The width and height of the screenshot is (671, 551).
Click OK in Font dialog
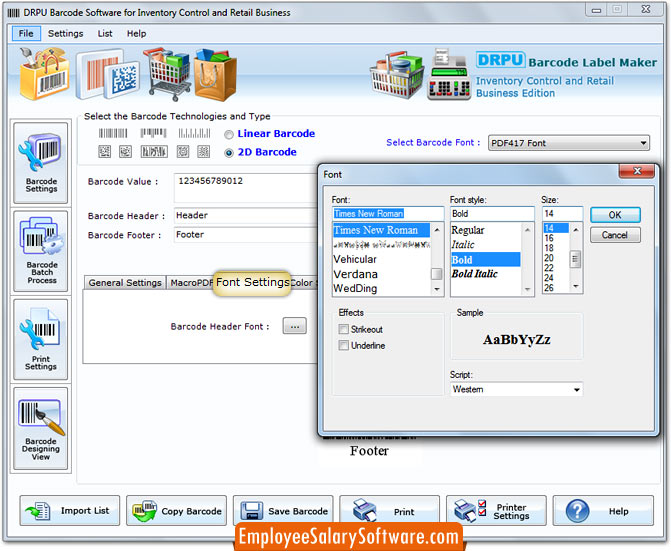[615, 215]
